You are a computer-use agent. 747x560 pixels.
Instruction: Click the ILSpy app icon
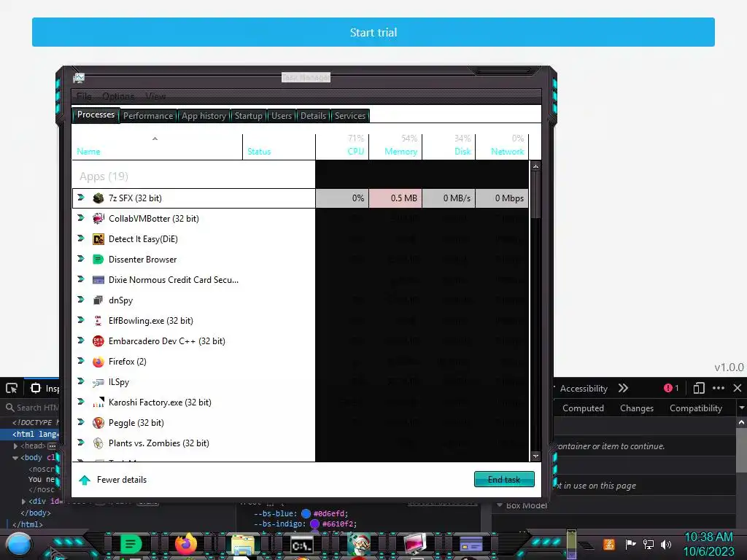pyautogui.click(x=98, y=382)
